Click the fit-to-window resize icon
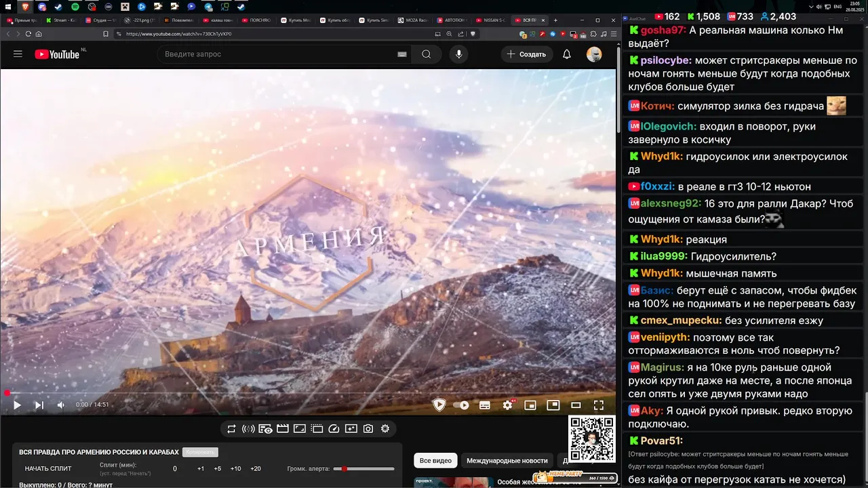Viewport: 868px width, 488px height. (x=299, y=429)
